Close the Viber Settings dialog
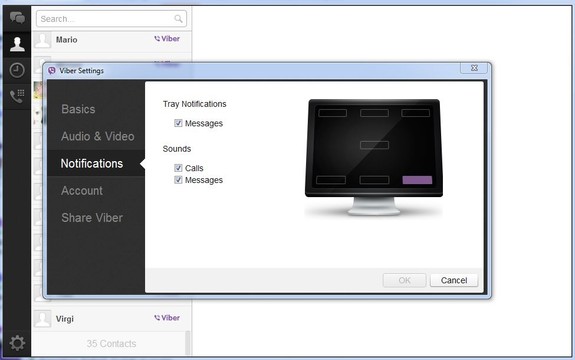Viewport: 575px width, 360px height. (474, 68)
